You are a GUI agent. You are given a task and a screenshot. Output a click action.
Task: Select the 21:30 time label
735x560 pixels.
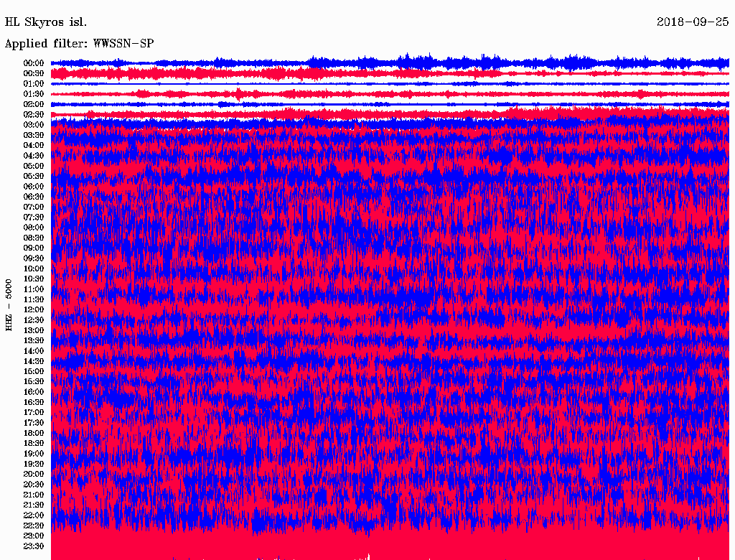tap(34, 505)
